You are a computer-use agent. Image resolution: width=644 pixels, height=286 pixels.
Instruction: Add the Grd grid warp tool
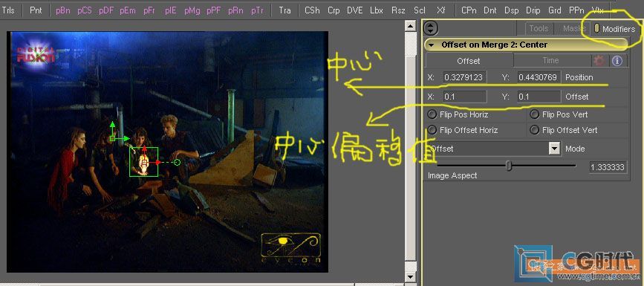tap(555, 10)
